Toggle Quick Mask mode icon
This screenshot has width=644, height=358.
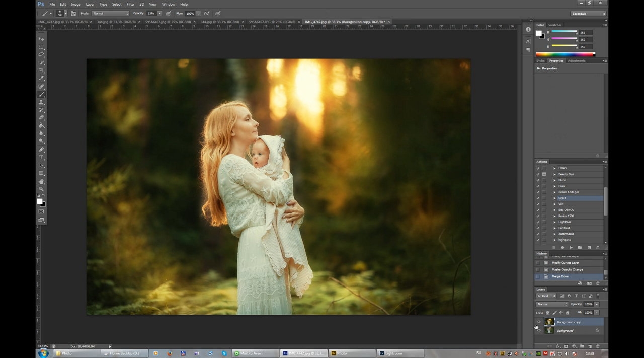point(41,212)
